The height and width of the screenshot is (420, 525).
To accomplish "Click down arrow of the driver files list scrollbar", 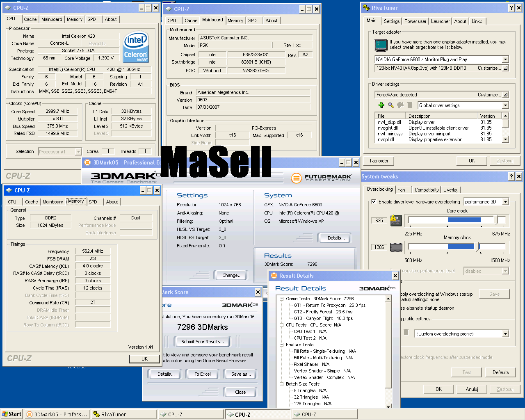I will pyautogui.click(x=505, y=139).
